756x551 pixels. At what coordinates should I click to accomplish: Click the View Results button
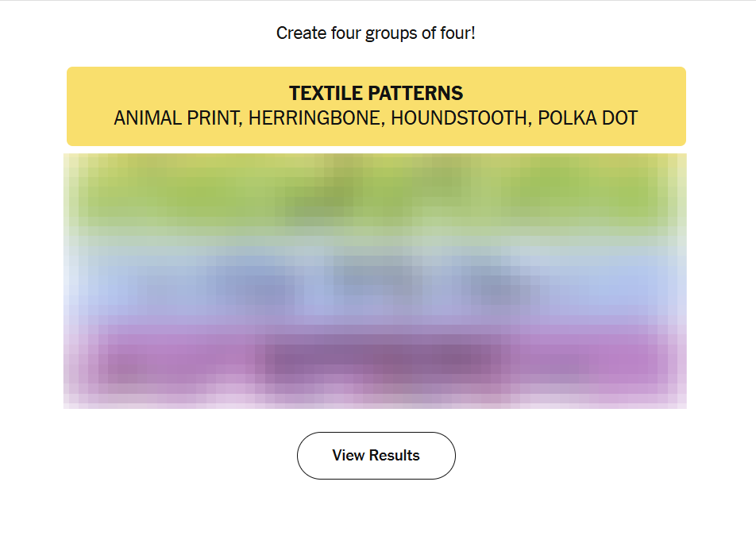tap(376, 456)
